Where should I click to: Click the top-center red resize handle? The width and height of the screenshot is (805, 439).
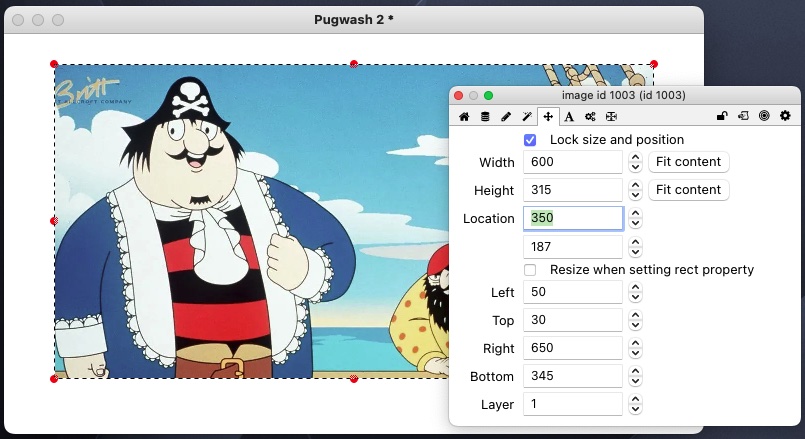354,63
